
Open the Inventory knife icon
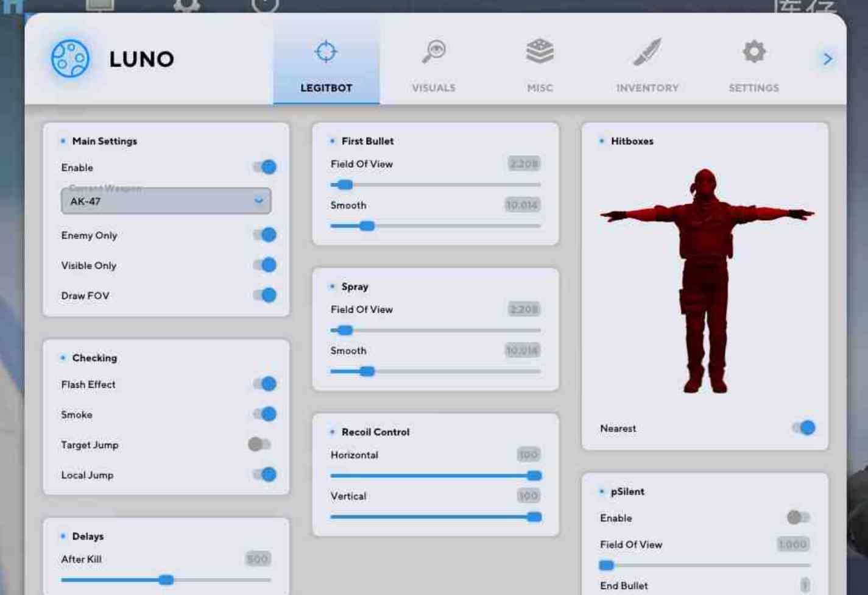point(647,52)
